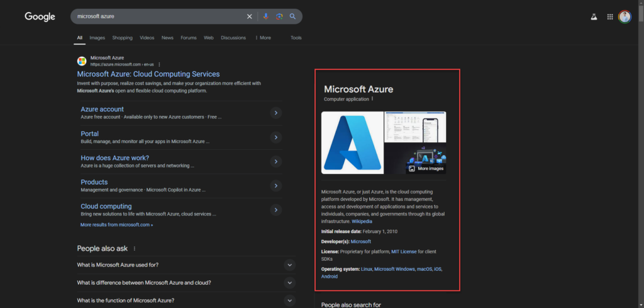The width and height of the screenshot is (644, 308).
Task: Open the Microsoft developer link
Action: (x=360, y=241)
